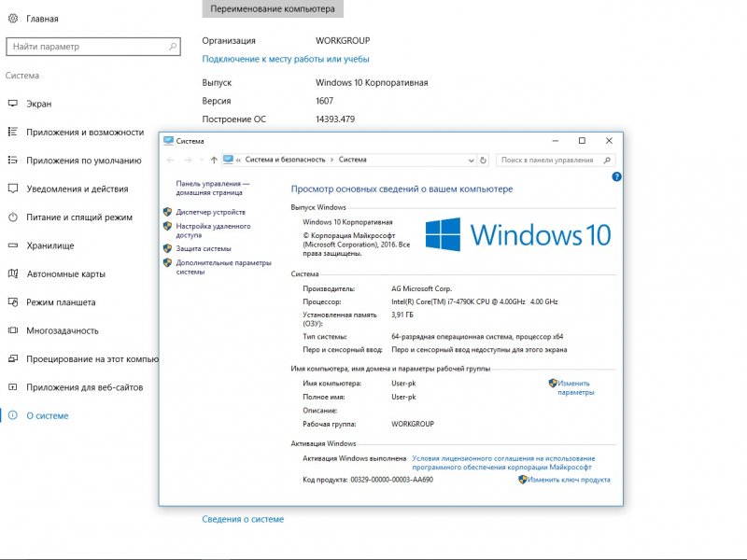This screenshot has width=747, height=560.
Task: Refresh the Control Panel address bar
Action: pyautogui.click(x=483, y=160)
